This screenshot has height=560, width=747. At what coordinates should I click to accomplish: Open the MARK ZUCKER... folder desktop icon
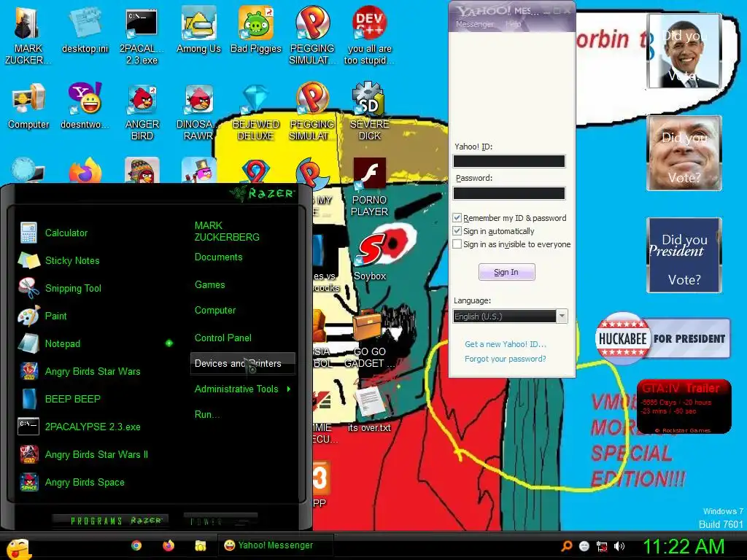click(28, 36)
